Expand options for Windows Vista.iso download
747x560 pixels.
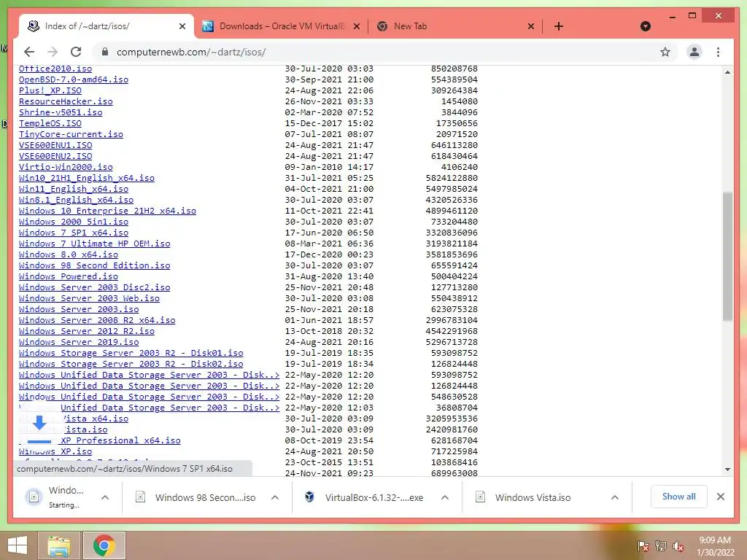point(614,497)
